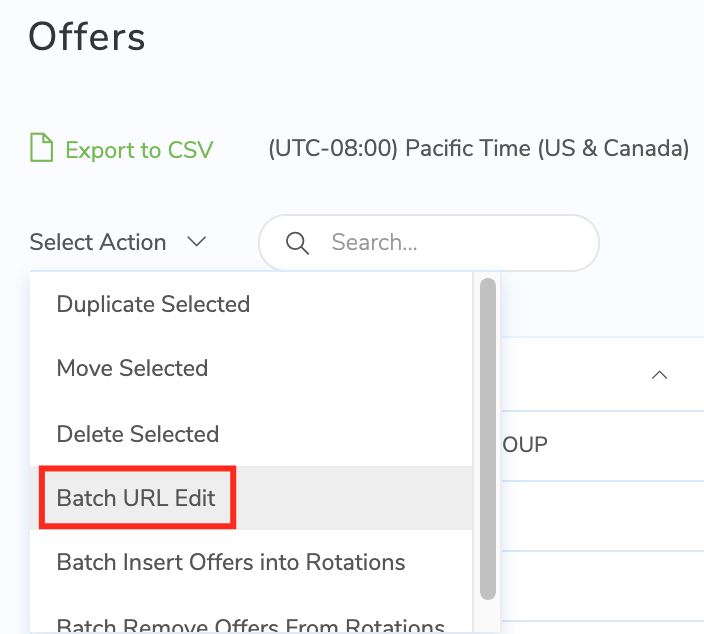Viewport: 704px width, 634px height.
Task: Click the dropdown list scrollbar thumb
Action: tap(488, 439)
